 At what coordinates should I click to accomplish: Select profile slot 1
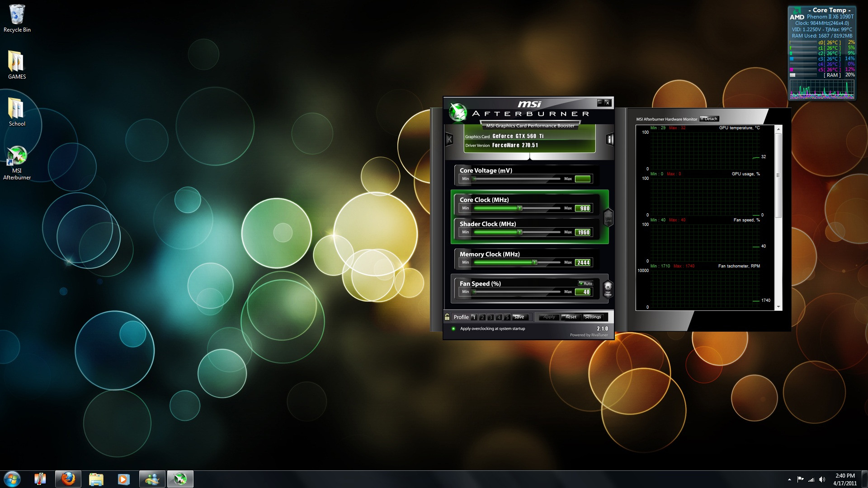(x=474, y=317)
